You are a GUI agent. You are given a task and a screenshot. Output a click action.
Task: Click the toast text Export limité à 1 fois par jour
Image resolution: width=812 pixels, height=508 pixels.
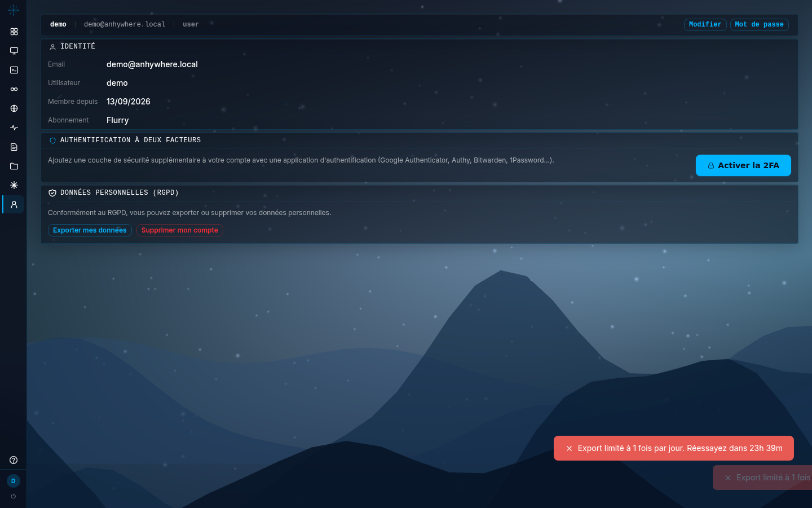pos(631,448)
